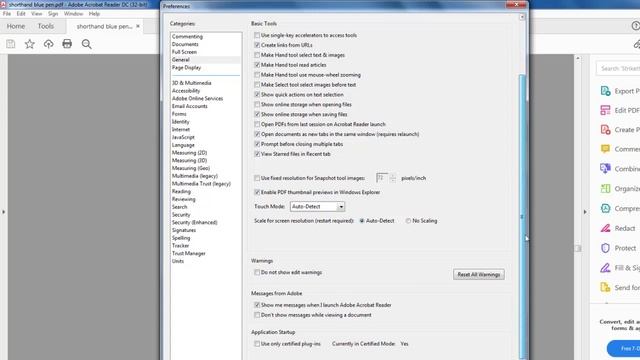Enable Make Hand tool select text & images
Screen dimensions: 640x360
pyautogui.click(x=257, y=55)
